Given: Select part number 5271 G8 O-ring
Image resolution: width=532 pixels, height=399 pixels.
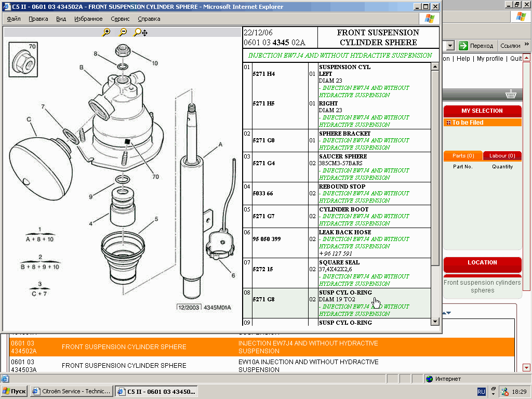Looking at the screenshot, I should pos(263,299).
